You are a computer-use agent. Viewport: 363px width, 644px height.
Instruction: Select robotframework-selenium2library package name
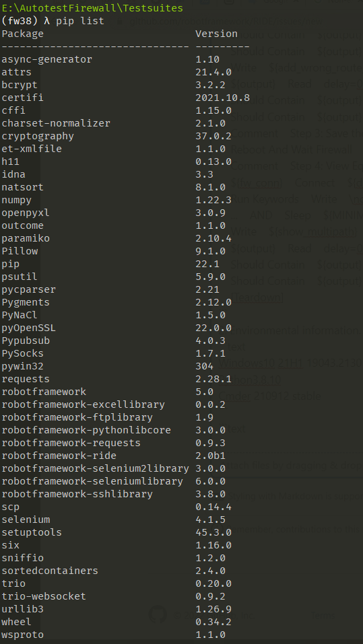click(x=96, y=468)
